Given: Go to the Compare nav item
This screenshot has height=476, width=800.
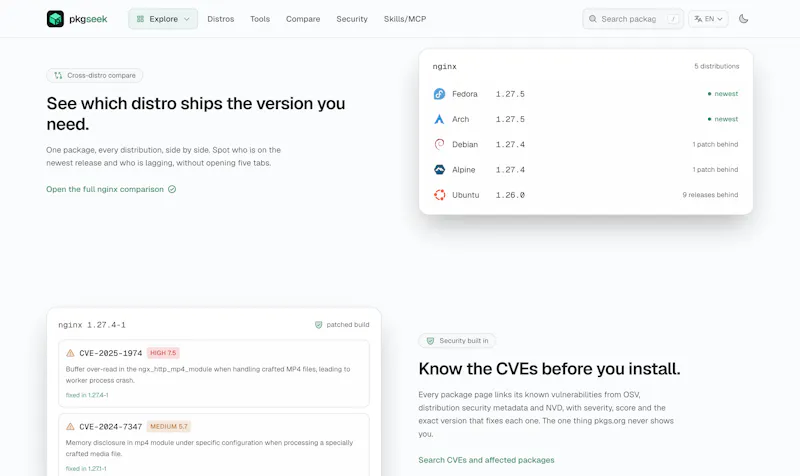Looking at the screenshot, I should 303,19.
